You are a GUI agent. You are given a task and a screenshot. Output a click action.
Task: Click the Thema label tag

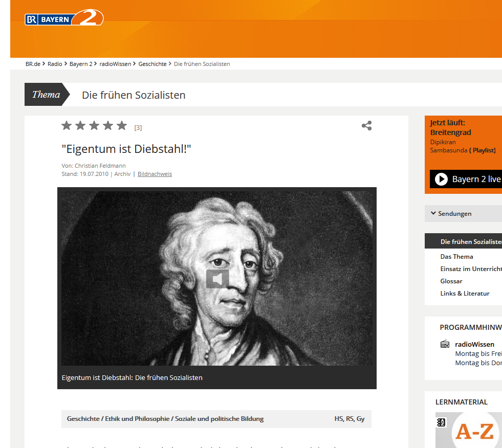click(x=46, y=95)
